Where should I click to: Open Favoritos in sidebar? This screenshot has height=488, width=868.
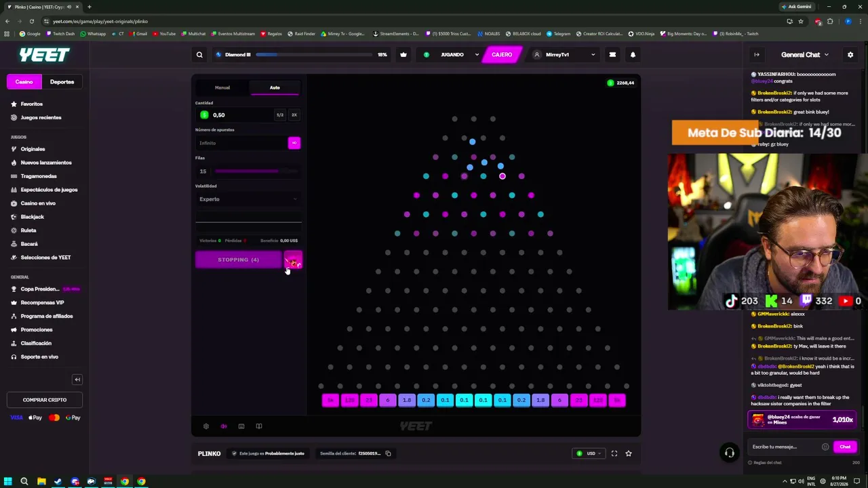(x=31, y=104)
